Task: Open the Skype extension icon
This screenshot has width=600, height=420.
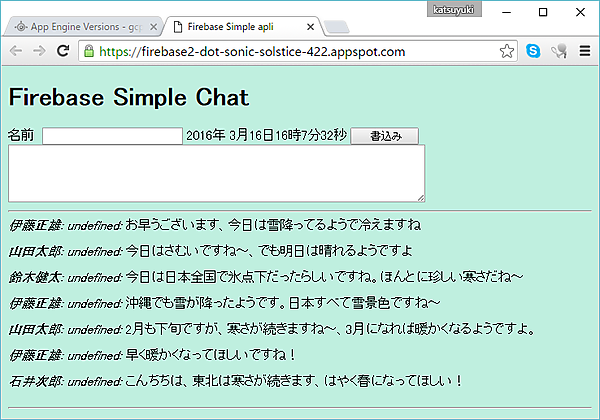Action: (533, 51)
